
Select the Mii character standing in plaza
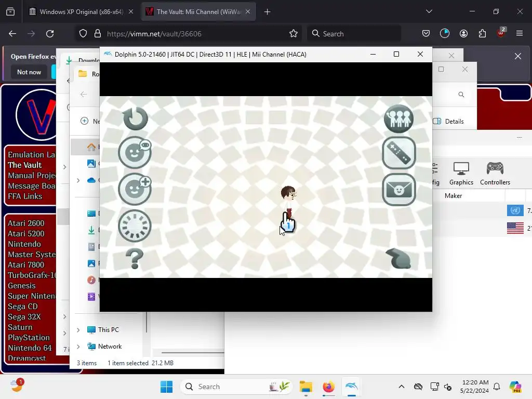(288, 202)
